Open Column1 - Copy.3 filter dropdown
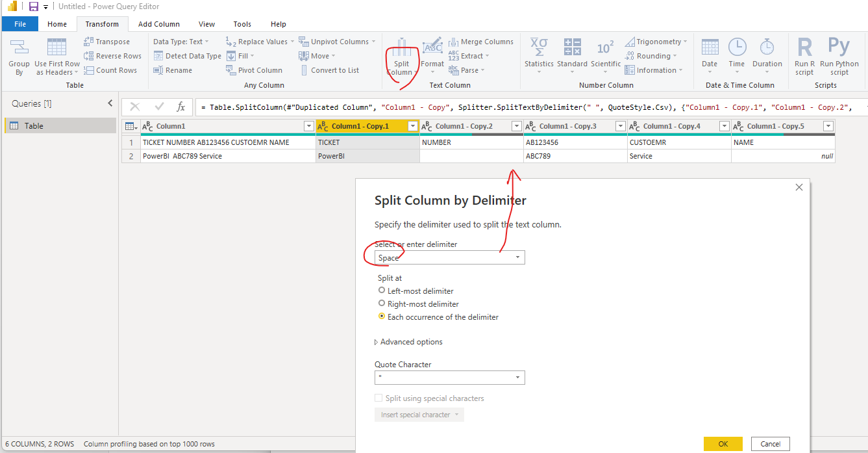This screenshot has width=868, height=453. [x=621, y=126]
